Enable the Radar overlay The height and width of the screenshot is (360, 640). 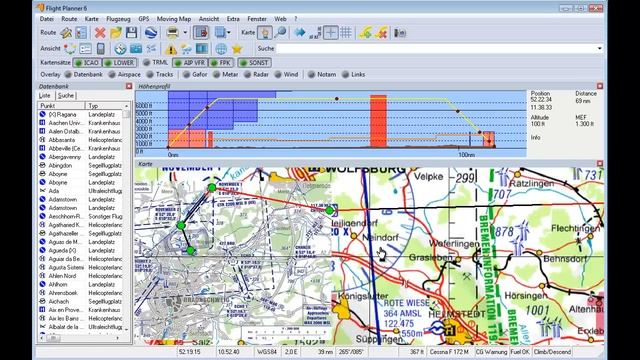coord(256,75)
